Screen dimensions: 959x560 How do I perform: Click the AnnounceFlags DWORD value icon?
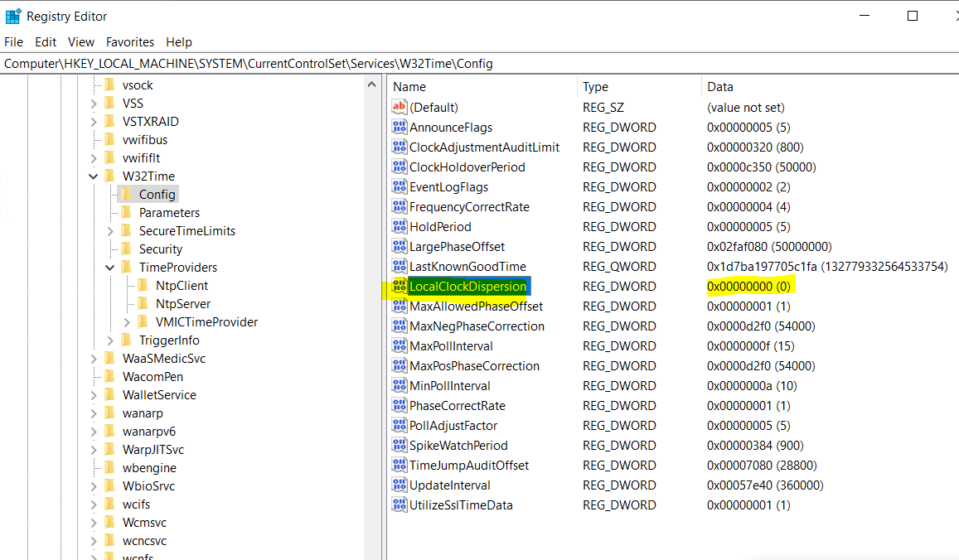[400, 128]
